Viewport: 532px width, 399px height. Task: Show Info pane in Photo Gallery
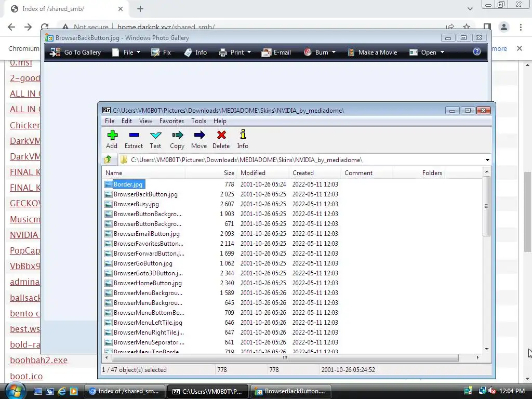pyautogui.click(x=195, y=52)
